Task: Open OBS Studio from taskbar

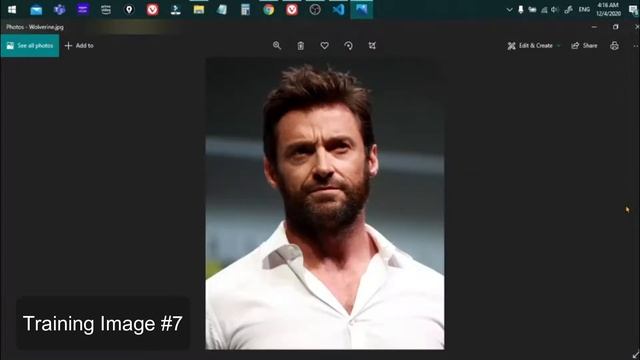Action: (315, 9)
